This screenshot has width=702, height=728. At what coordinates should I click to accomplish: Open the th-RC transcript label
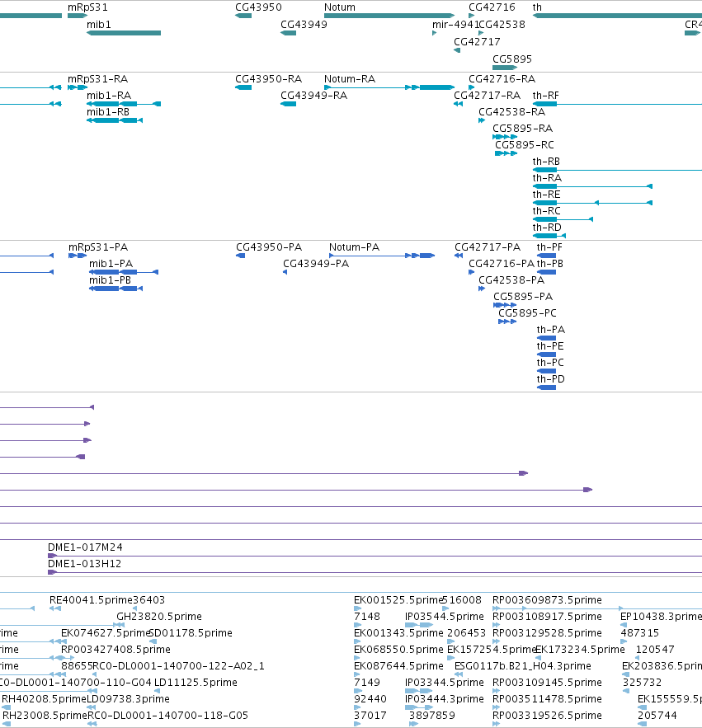(x=546, y=211)
